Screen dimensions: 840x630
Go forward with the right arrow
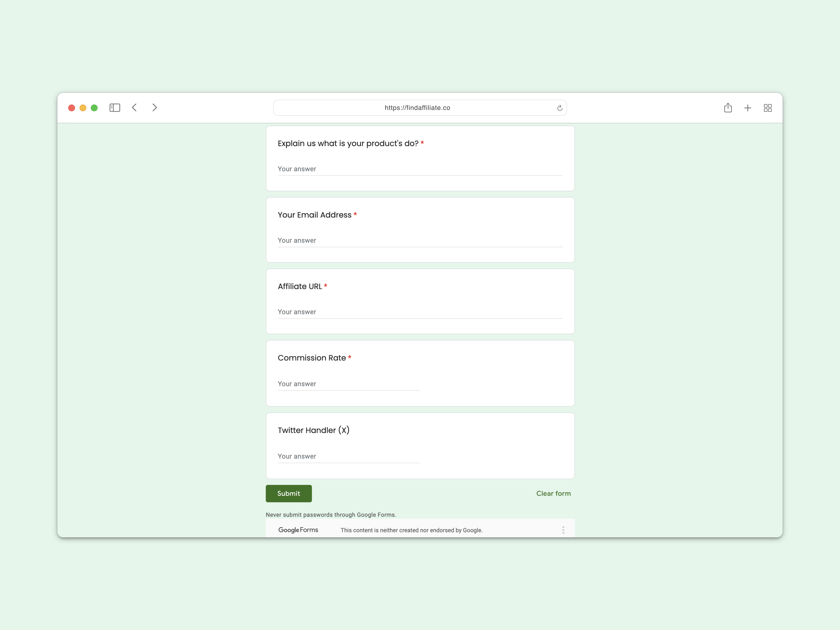click(x=155, y=108)
